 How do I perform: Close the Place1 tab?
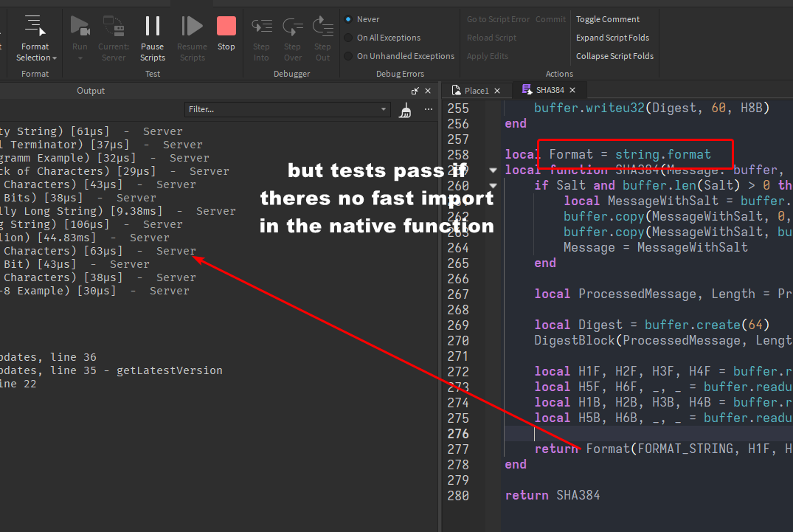(497, 91)
